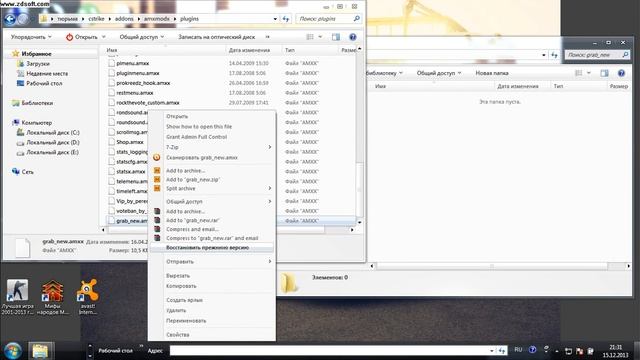Select file restmenu.amxx
This screenshot has height=360, width=640.
point(135,93)
